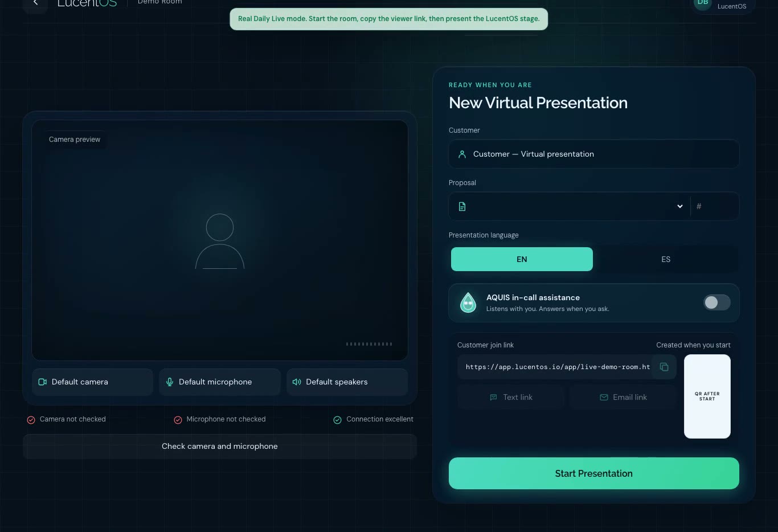The width and height of the screenshot is (778, 532).
Task: Choose a device in Default speakers selector
Action: (x=347, y=382)
